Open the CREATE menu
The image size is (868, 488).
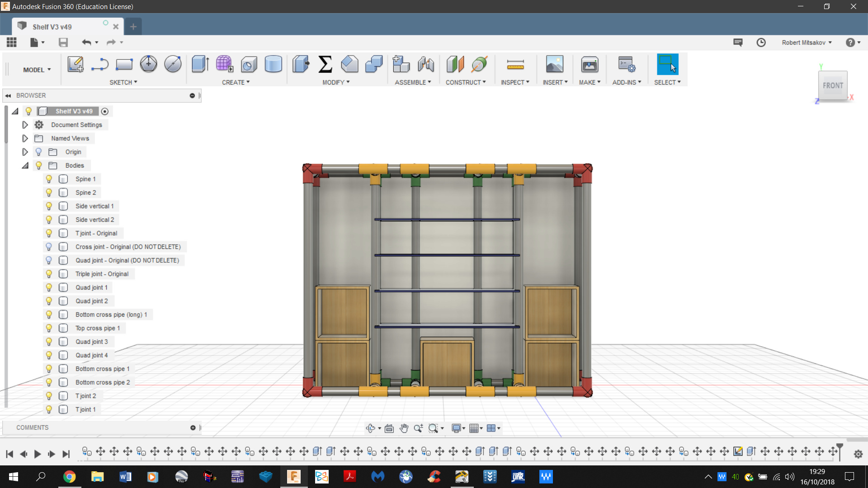click(x=236, y=82)
